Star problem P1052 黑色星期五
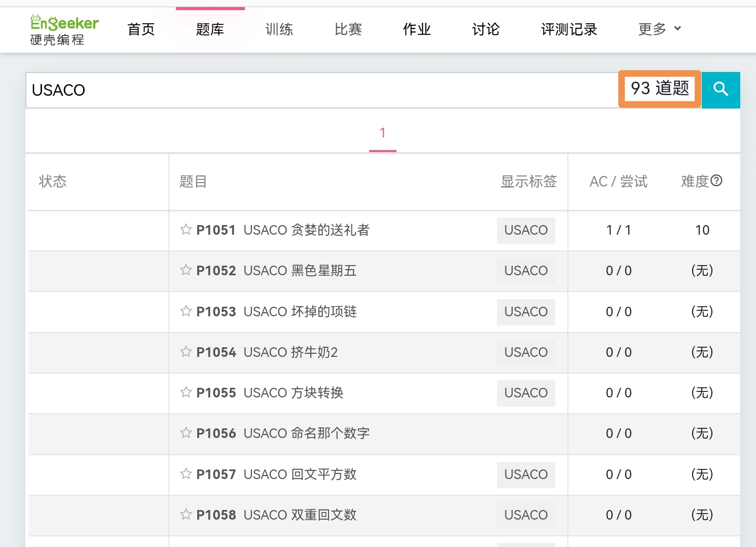The width and height of the screenshot is (756, 547). (186, 270)
